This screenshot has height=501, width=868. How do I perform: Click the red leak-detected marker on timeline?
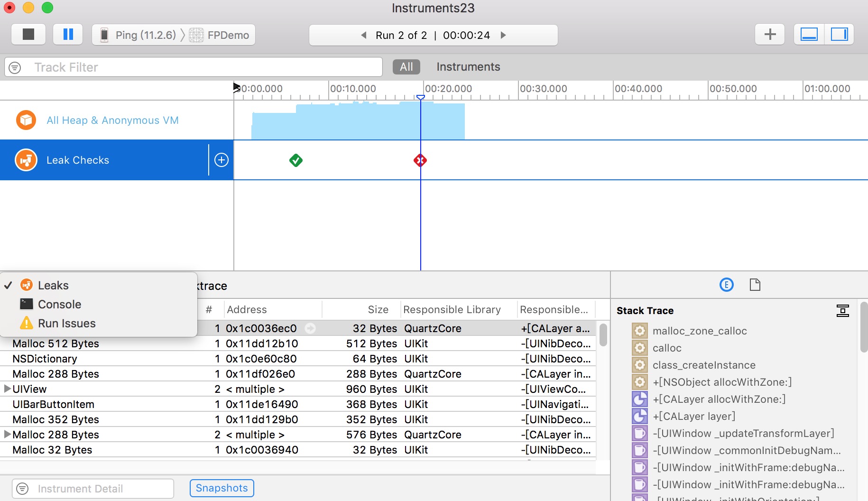[420, 160]
